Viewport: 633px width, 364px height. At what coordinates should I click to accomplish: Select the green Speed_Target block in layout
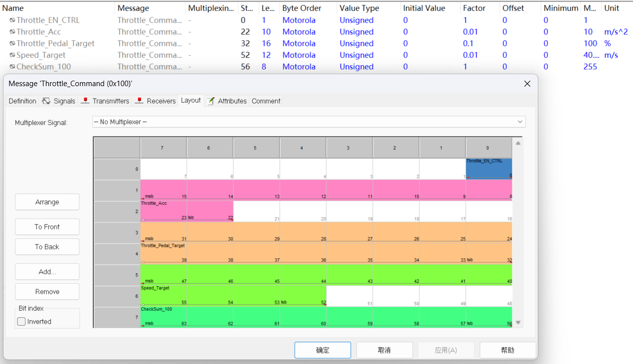326,274
